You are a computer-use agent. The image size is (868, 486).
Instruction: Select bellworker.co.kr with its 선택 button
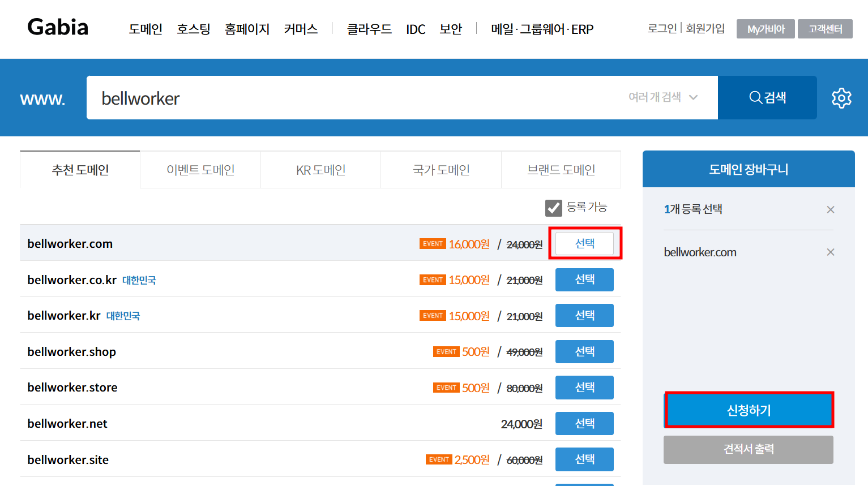pos(584,279)
